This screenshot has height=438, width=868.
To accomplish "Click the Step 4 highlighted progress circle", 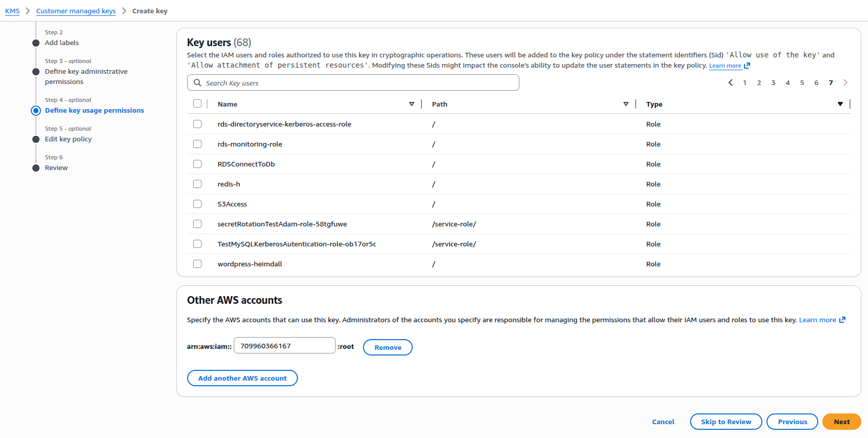I will click(35, 110).
